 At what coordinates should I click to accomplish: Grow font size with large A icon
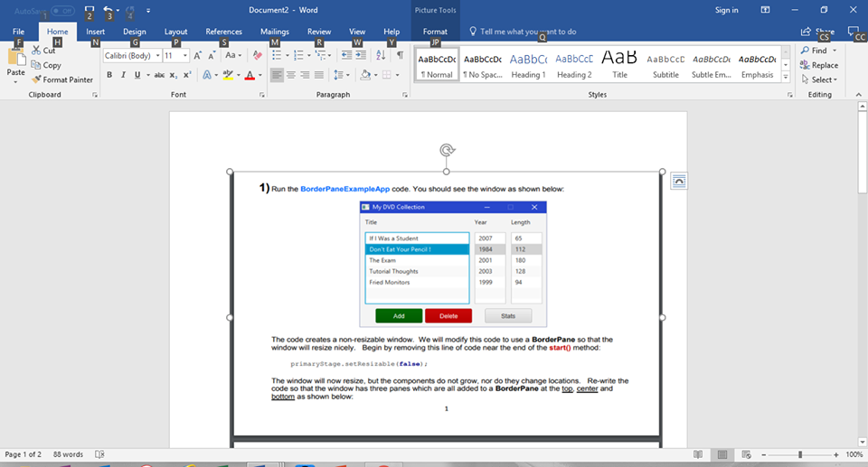198,55
